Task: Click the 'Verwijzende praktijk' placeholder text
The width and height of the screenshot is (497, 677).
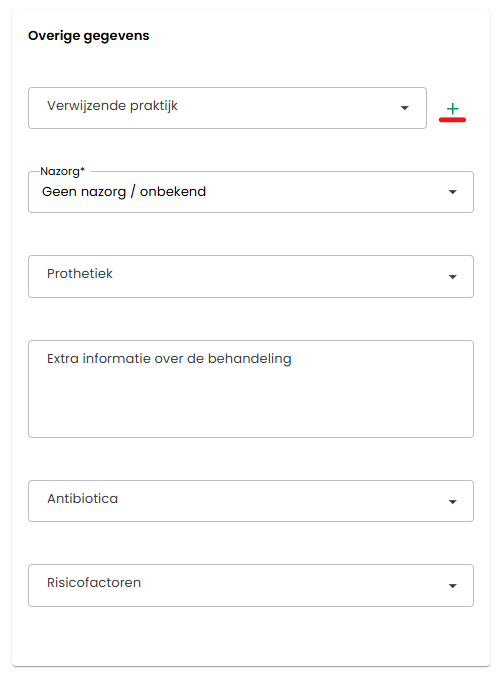Action: pos(112,106)
